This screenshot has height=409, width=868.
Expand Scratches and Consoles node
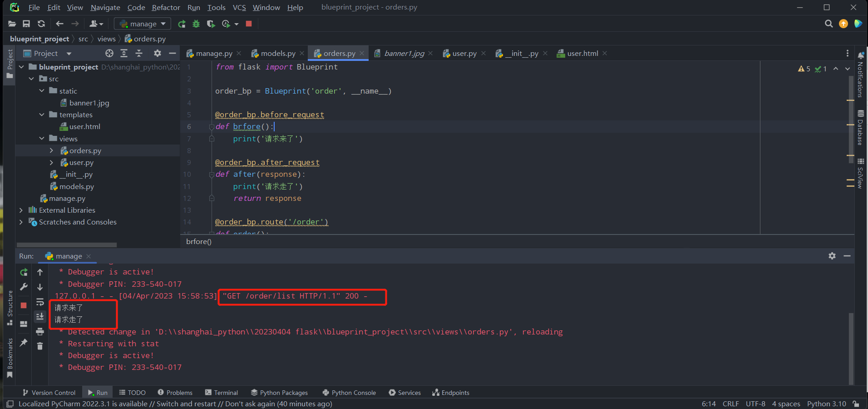coord(21,222)
